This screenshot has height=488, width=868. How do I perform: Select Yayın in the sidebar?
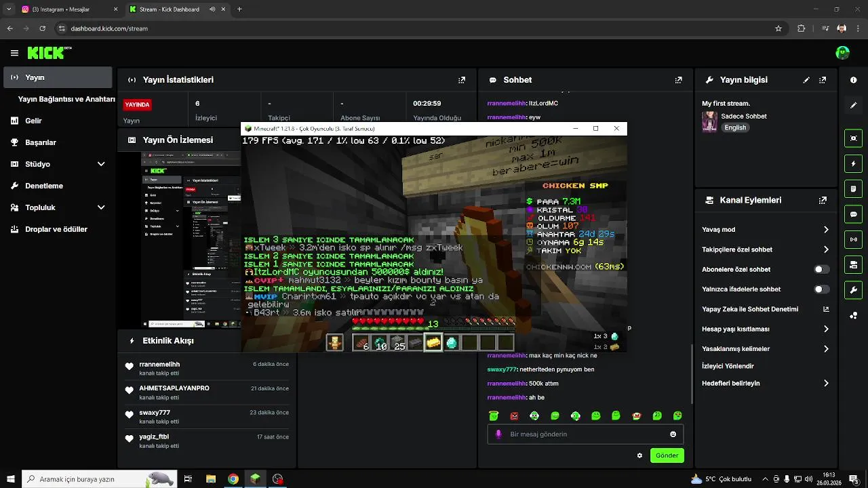[x=58, y=77]
